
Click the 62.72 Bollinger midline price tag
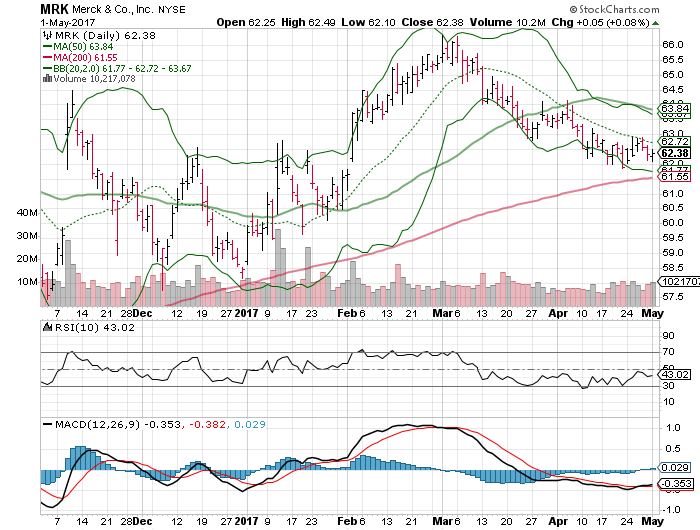675,142
